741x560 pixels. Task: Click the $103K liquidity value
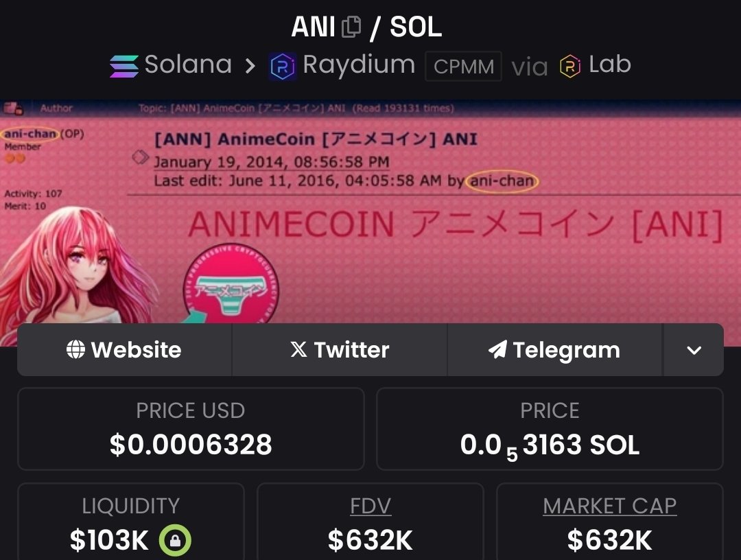[x=109, y=540]
